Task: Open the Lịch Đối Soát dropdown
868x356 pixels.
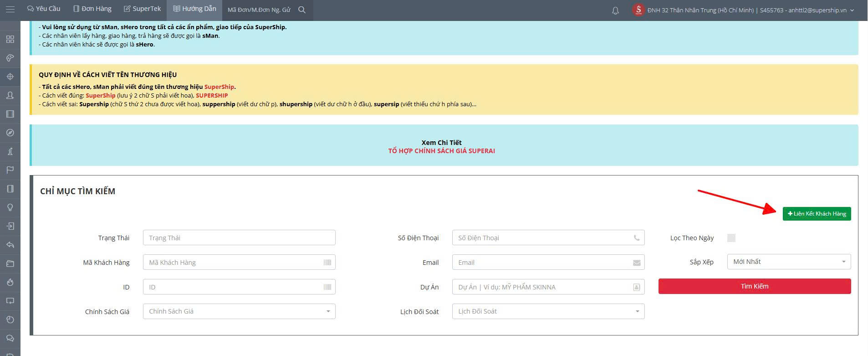Action: pos(548,311)
